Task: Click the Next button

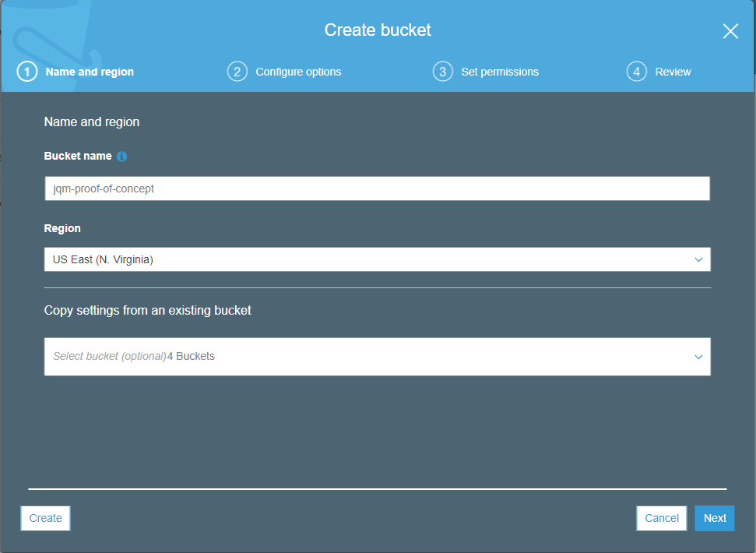Action: point(714,518)
